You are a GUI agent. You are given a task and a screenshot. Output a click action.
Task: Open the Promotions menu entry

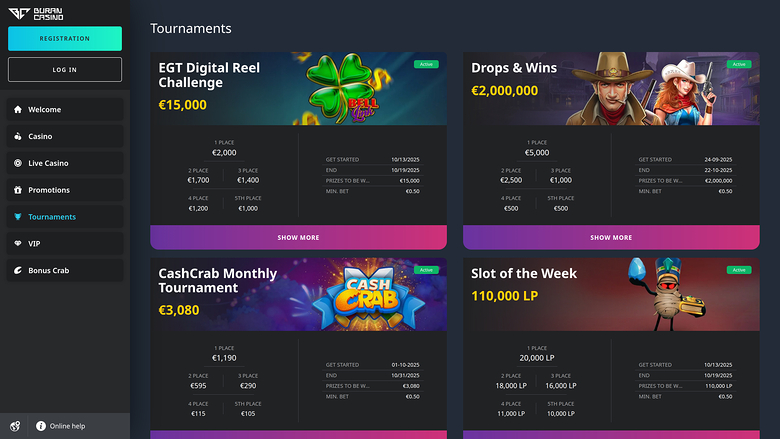point(49,190)
